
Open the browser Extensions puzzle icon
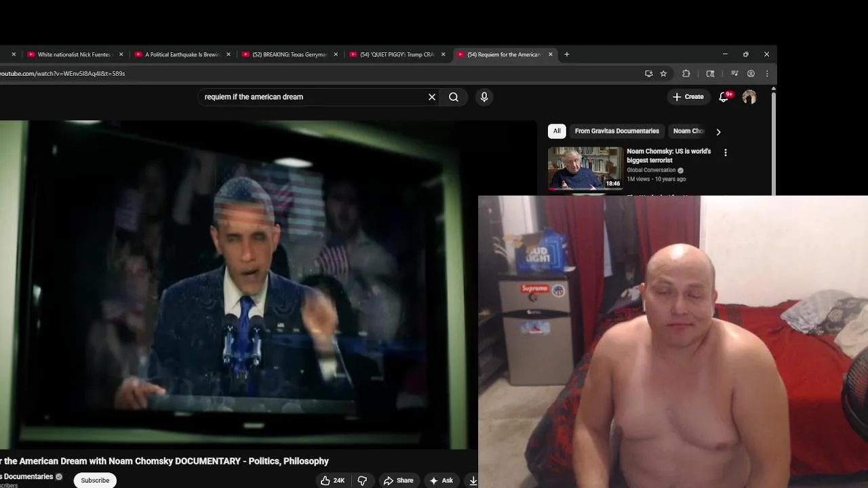pyautogui.click(x=686, y=73)
